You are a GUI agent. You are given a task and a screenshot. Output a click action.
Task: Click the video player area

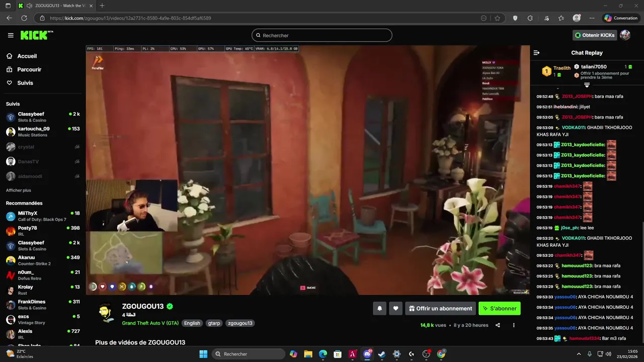pos(307,170)
